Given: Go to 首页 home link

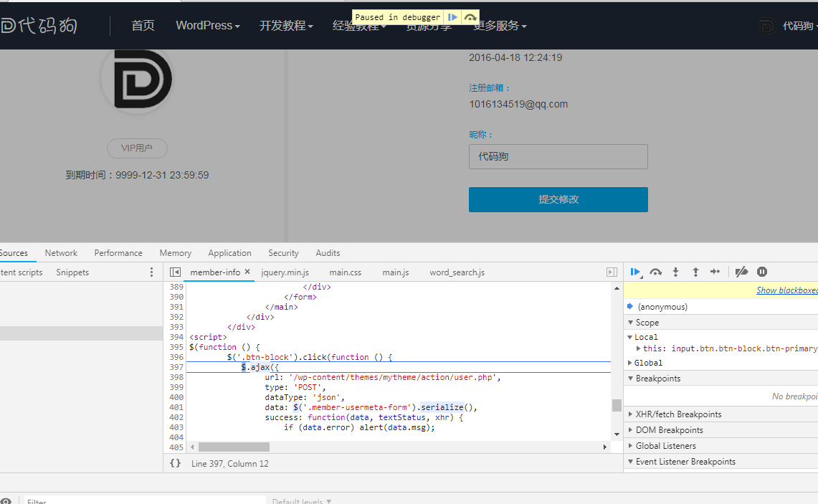Looking at the screenshot, I should [x=143, y=26].
